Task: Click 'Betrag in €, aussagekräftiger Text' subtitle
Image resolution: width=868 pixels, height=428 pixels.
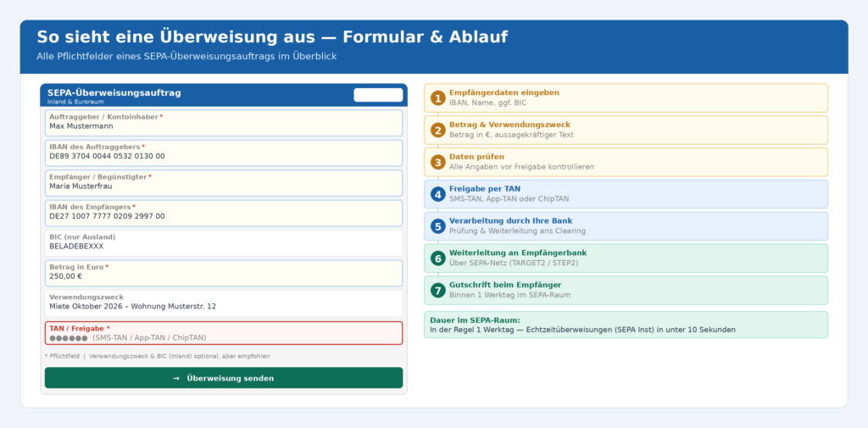Action: point(511,135)
